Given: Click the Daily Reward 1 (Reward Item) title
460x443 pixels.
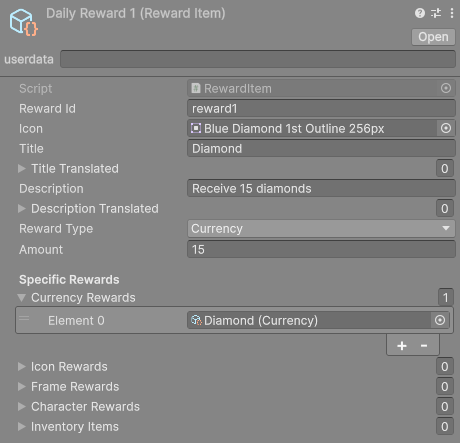Looking at the screenshot, I should pyautogui.click(x=136, y=14).
